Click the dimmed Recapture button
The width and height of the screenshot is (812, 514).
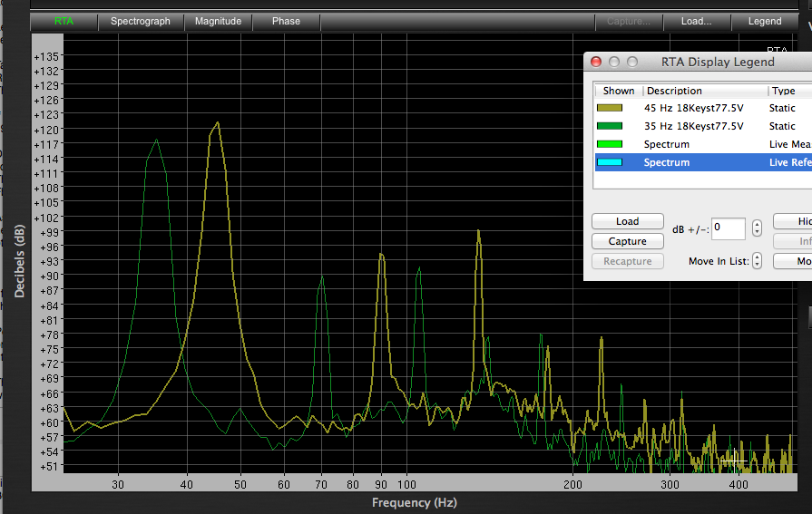(628, 261)
